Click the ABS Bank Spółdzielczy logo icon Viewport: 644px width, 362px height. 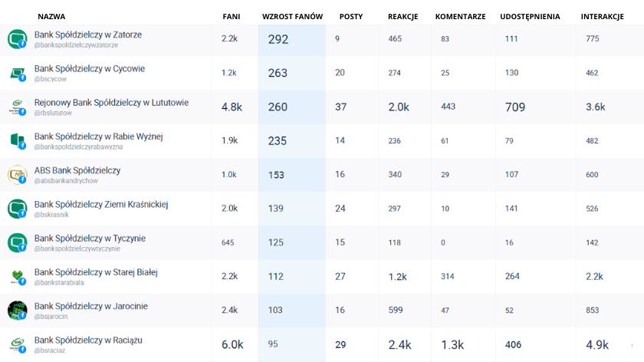pos(17,175)
